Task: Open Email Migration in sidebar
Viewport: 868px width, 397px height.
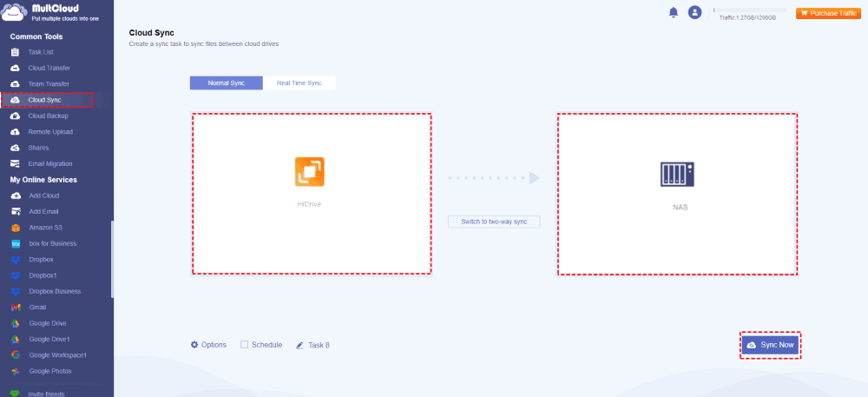Action: click(x=50, y=164)
